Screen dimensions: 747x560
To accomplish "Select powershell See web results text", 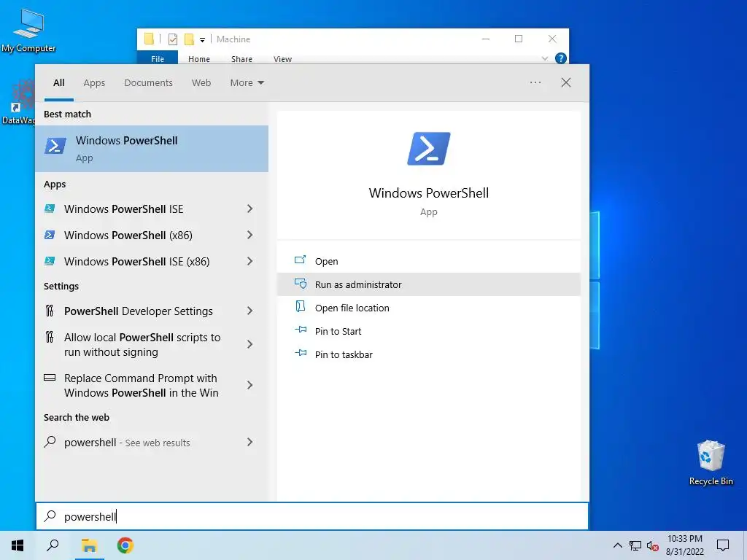I will click(127, 443).
